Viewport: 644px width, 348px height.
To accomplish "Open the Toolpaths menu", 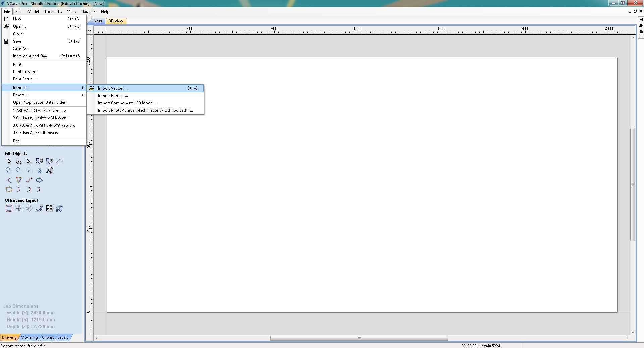I will pyautogui.click(x=53, y=11).
